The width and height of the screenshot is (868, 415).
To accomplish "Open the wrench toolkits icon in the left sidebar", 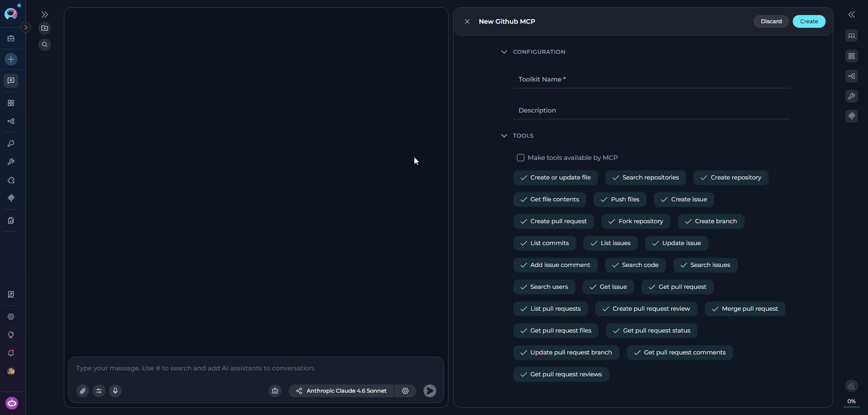I will click(11, 162).
